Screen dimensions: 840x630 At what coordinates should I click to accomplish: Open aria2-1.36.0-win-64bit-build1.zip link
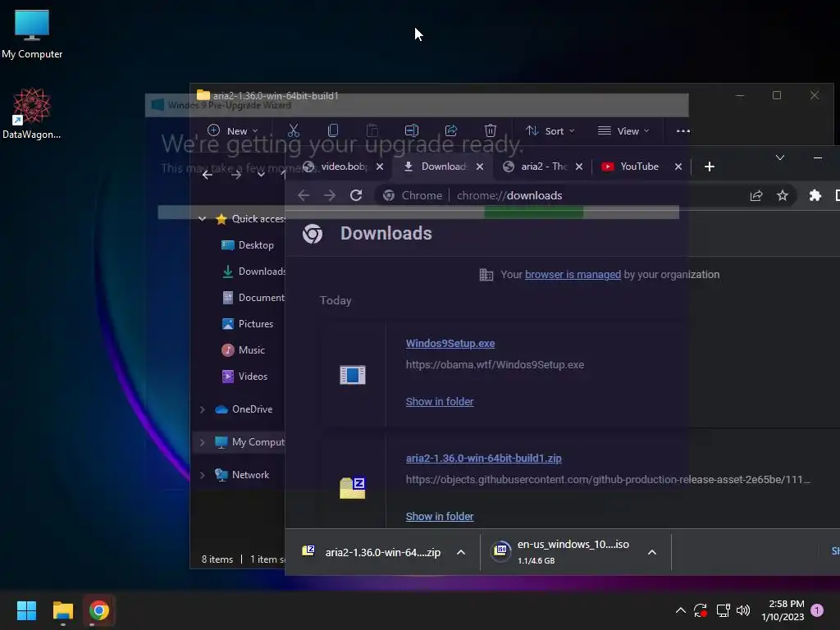(x=483, y=458)
